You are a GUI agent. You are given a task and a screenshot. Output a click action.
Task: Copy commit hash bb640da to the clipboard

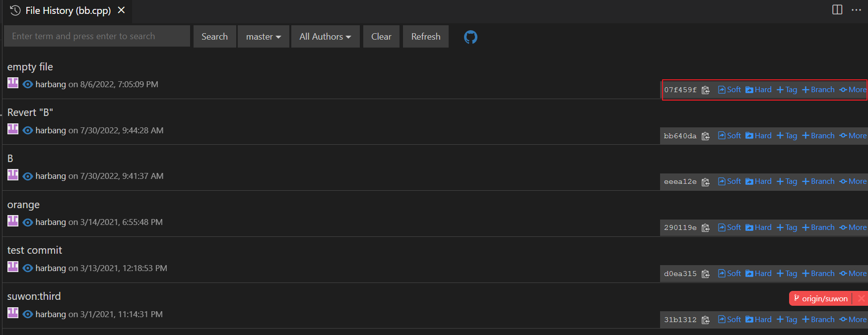(705, 136)
